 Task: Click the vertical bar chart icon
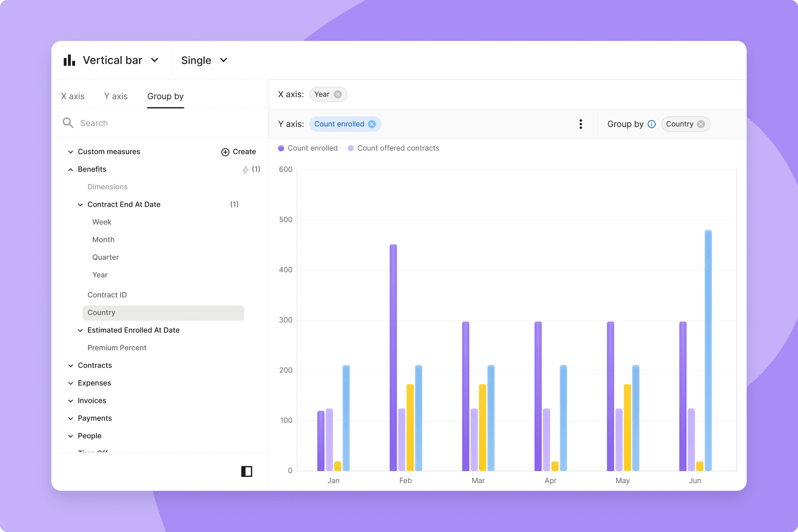69,60
